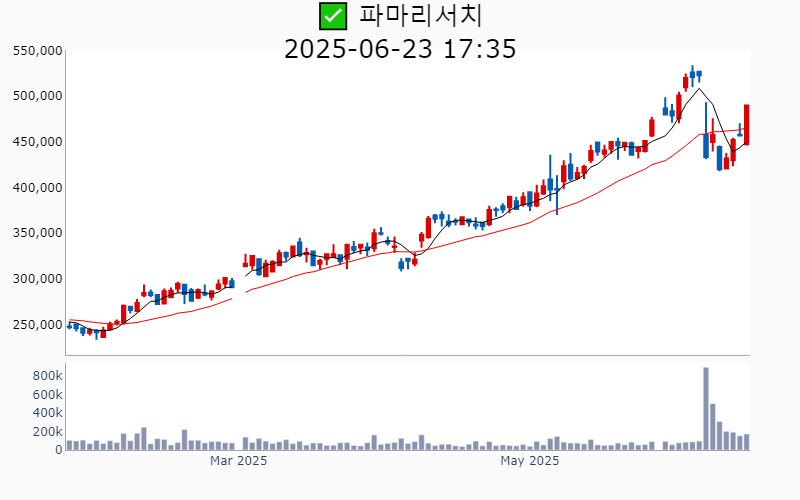Click the timestamp 2025-06-23 17:35
This screenshot has width=800, height=500.
400,49
